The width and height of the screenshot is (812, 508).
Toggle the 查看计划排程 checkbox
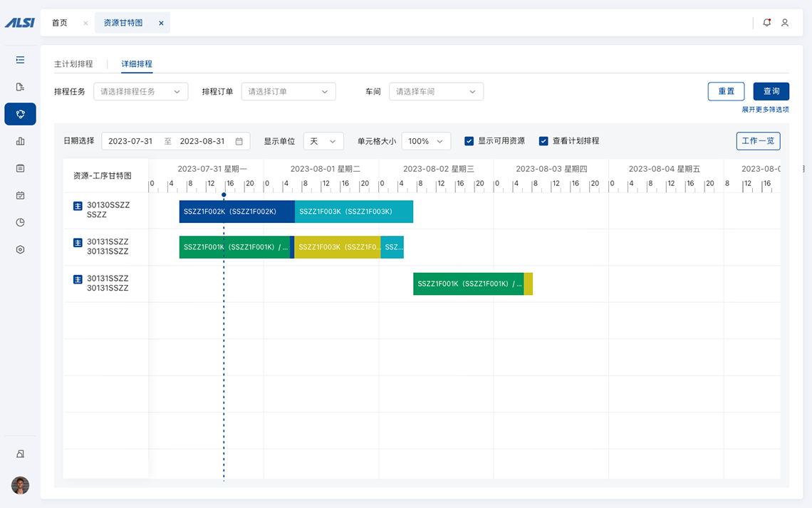point(543,141)
